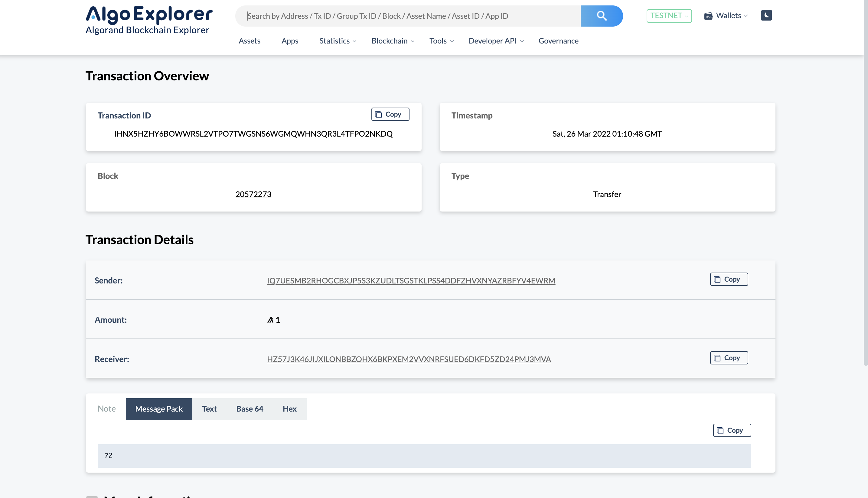Select the Hex note tab

click(289, 409)
